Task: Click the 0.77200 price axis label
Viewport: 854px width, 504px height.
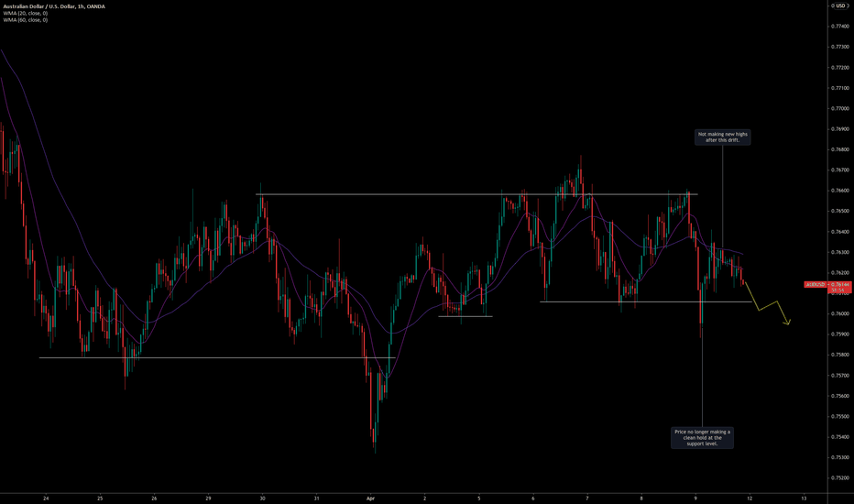Action: tap(839, 68)
